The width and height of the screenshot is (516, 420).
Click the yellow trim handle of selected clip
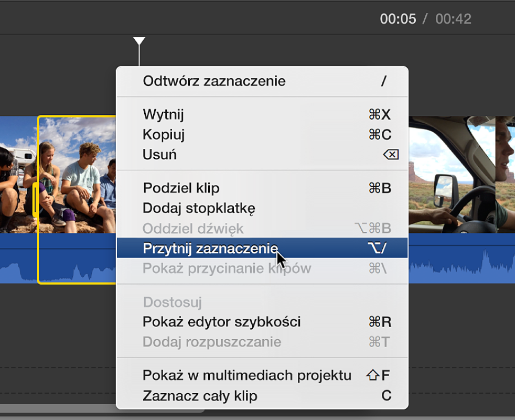tap(35, 199)
